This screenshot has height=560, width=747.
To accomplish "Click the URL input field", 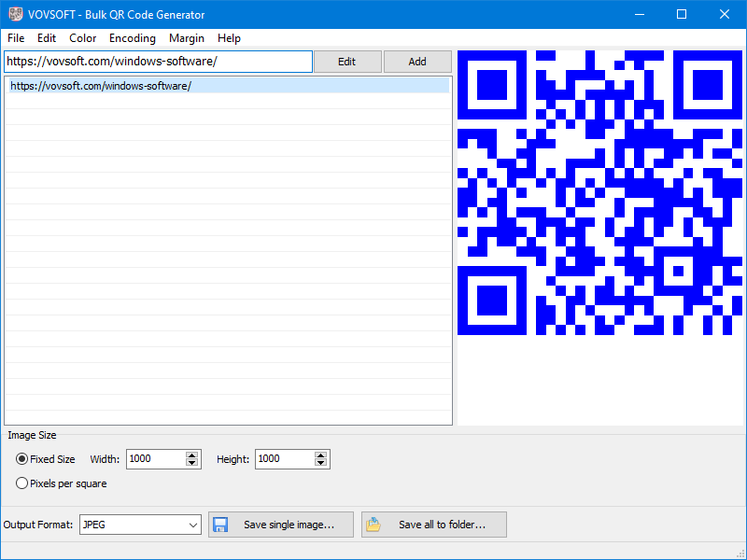I will coord(157,61).
